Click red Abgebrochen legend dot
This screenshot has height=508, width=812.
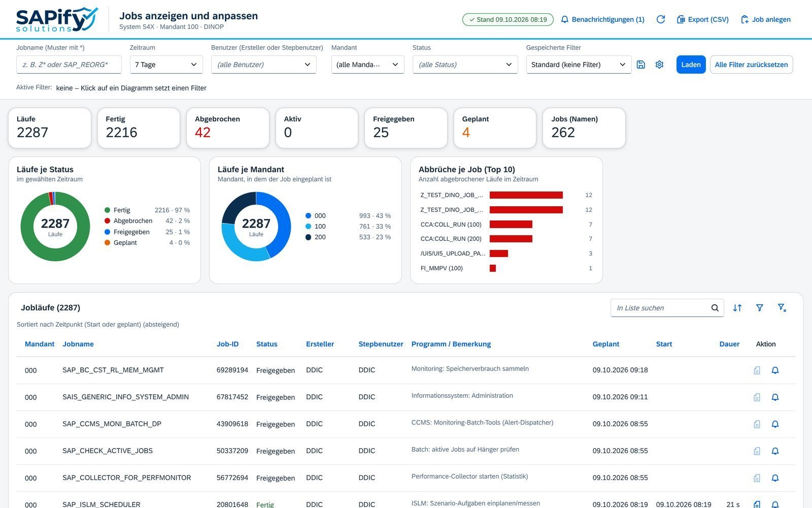[x=107, y=221]
